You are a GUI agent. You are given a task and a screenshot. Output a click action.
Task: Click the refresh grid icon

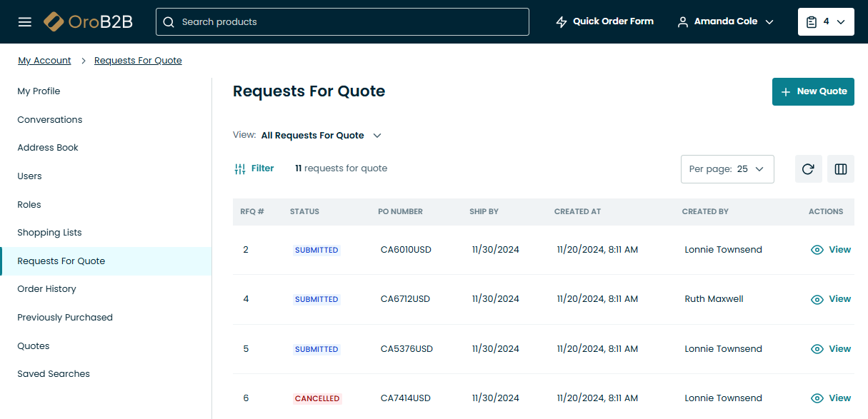[x=808, y=169]
